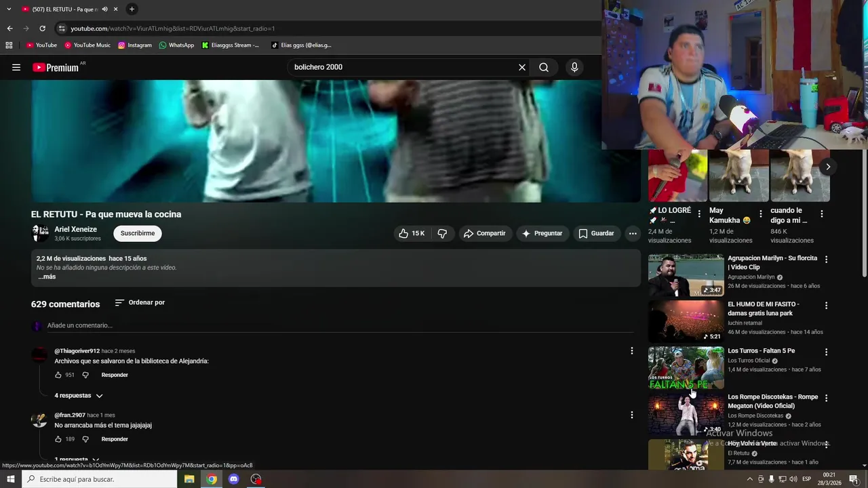Like the video showing 15 K
The image size is (868, 488).
click(x=412, y=233)
